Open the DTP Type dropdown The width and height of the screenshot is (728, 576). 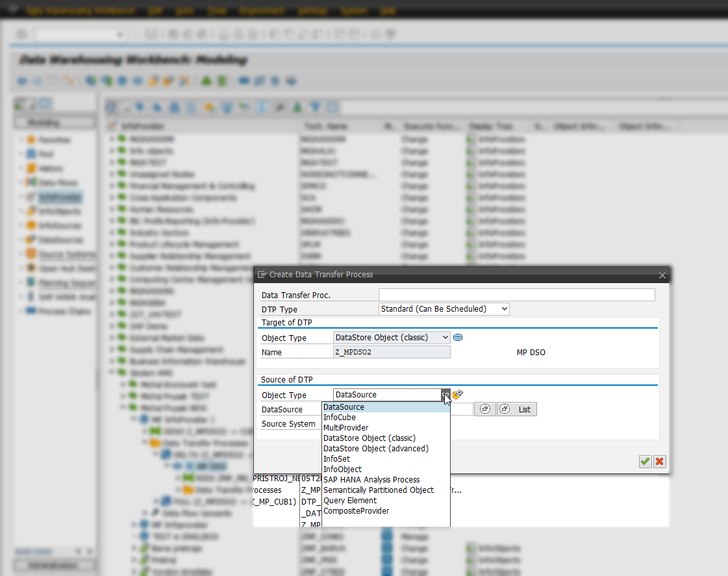[x=506, y=308]
